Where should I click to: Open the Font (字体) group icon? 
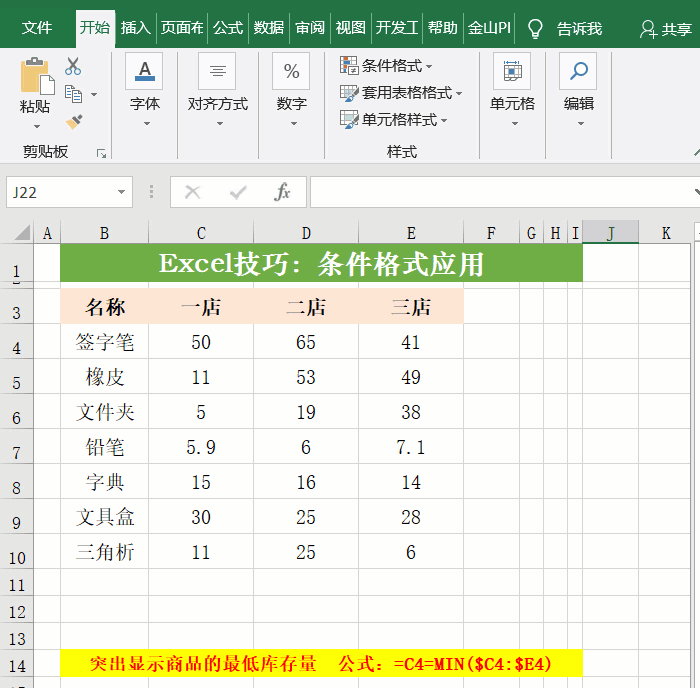pos(144,71)
